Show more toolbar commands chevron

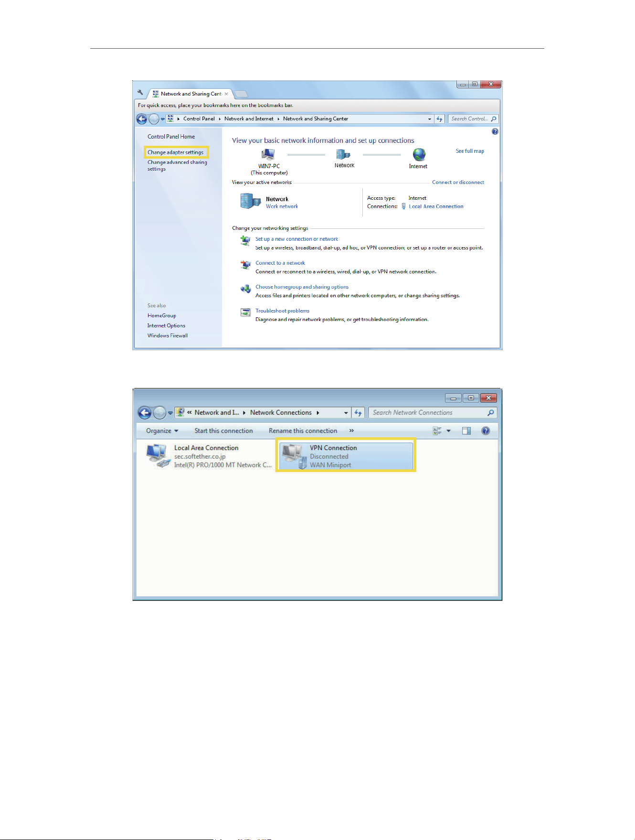pyautogui.click(x=351, y=431)
